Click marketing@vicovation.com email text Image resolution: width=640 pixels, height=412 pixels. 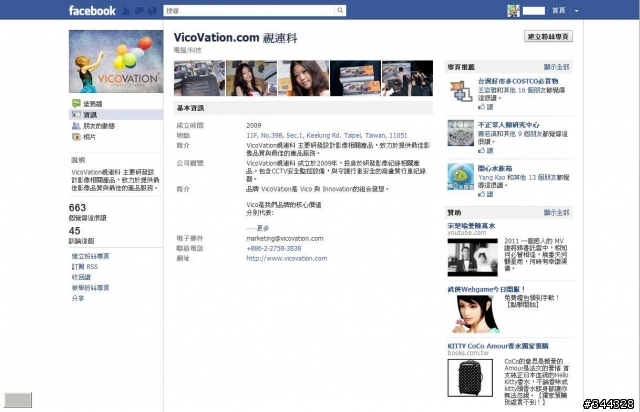tap(285, 238)
